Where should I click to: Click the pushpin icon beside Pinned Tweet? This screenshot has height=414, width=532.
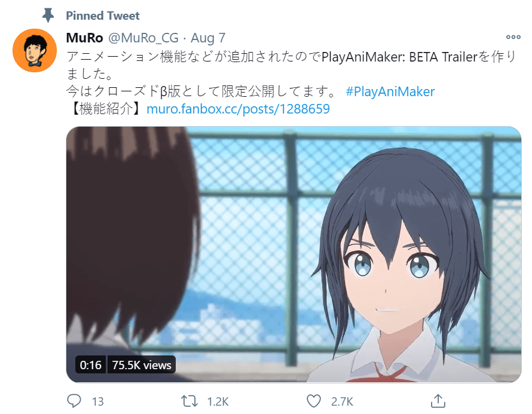pos(48,16)
